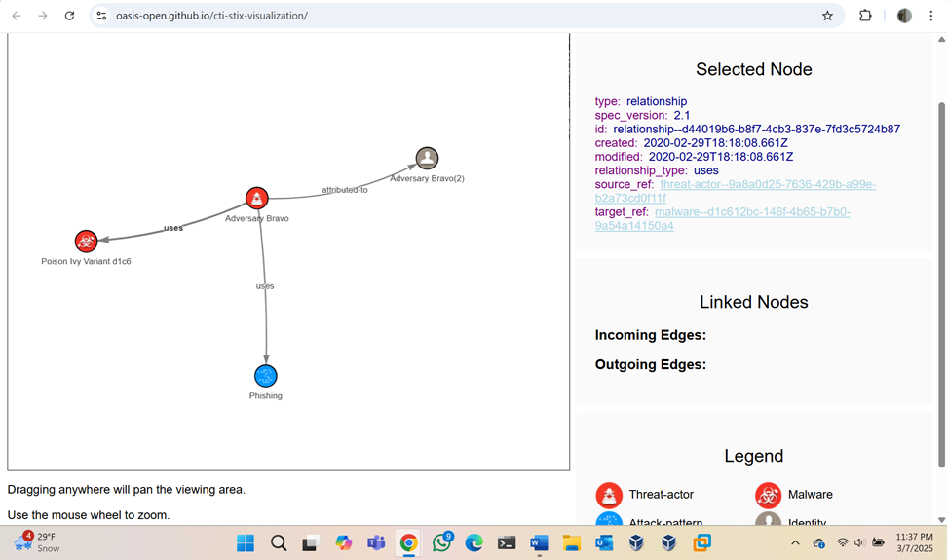Click the Wi-Fi icon in system tray

point(843,543)
